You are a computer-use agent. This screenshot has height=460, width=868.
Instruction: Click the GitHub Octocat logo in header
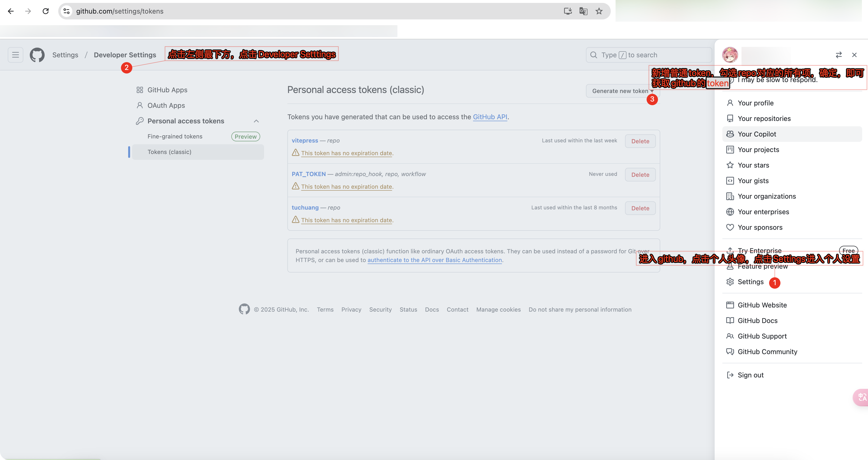click(x=37, y=55)
